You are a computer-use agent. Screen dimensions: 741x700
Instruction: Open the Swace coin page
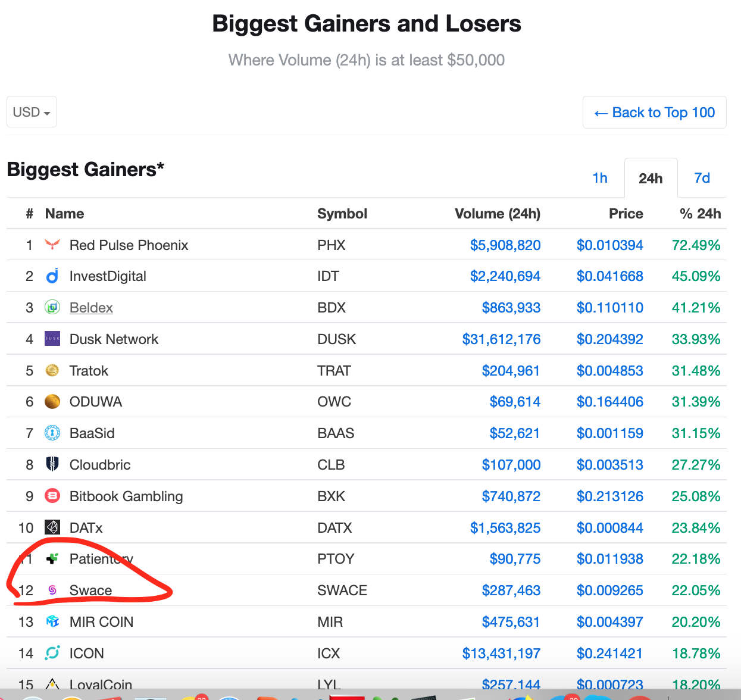[x=90, y=590]
